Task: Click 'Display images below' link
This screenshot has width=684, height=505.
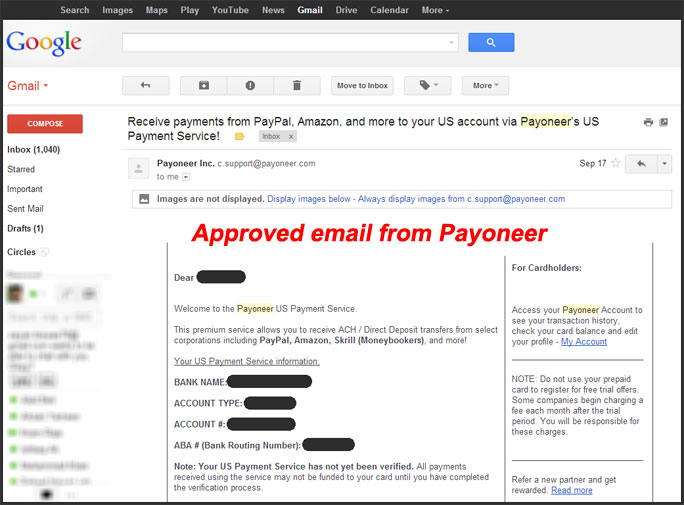Action: click(309, 199)
